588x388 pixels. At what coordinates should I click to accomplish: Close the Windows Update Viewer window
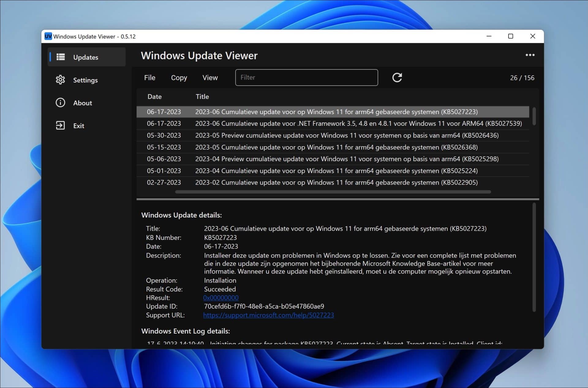pos(533,36)
